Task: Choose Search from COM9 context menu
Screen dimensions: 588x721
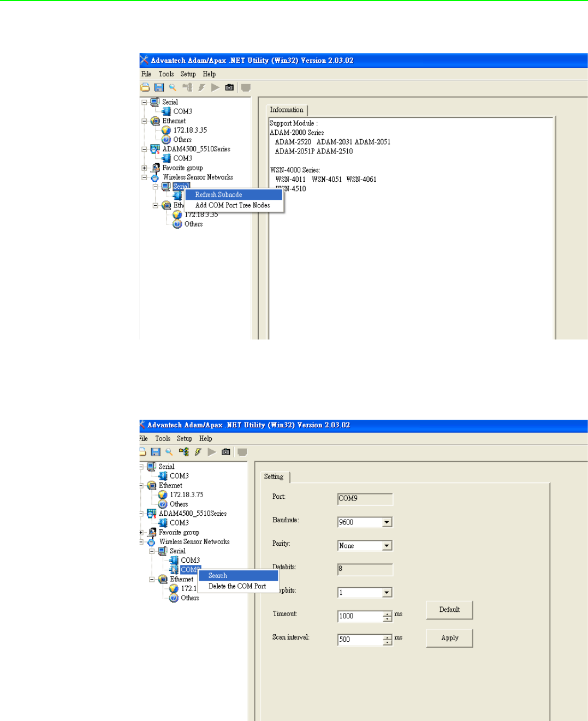Action: tap(238, 576)
